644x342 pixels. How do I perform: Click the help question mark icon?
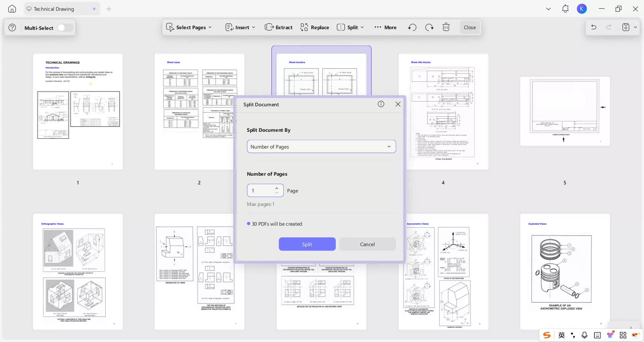pyautogui.click(x=12, y=27)
